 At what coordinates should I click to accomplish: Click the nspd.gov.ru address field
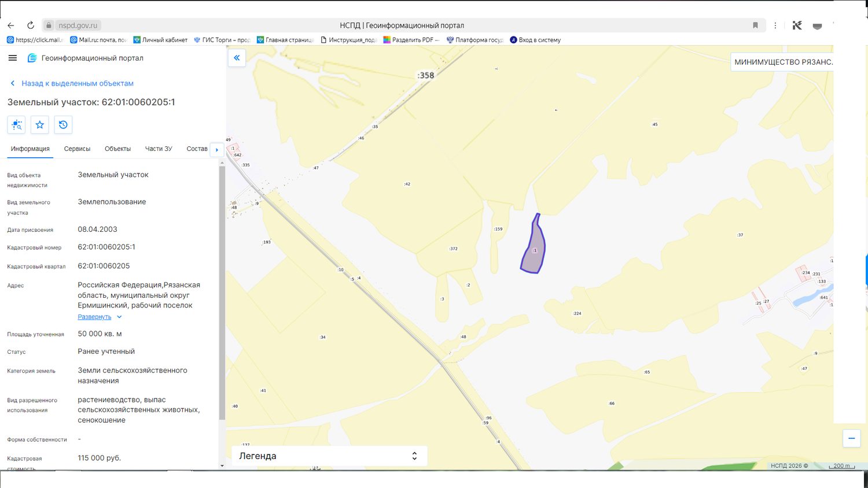pyautogui.click(x=78, y=25)
